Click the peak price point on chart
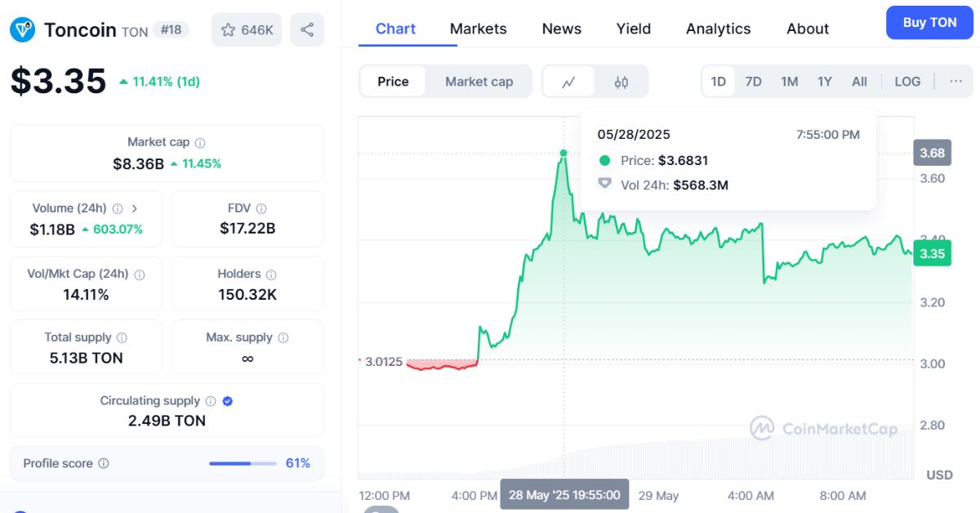 pos(563,153)
